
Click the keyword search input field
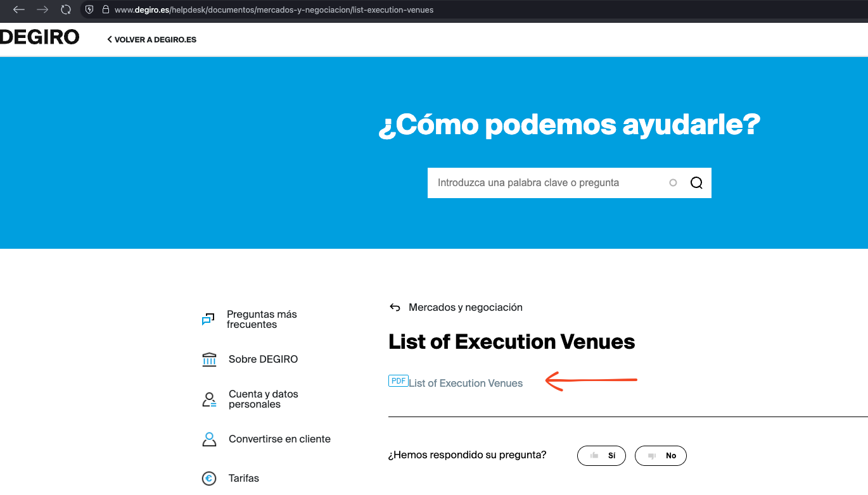pyautogui.click(x=545, y=183)
